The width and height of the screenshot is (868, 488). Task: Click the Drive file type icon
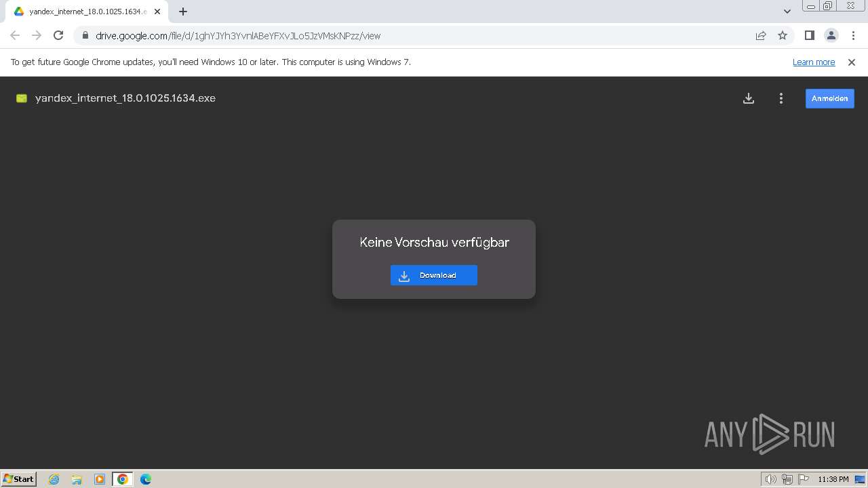click(x=22, y=98)
